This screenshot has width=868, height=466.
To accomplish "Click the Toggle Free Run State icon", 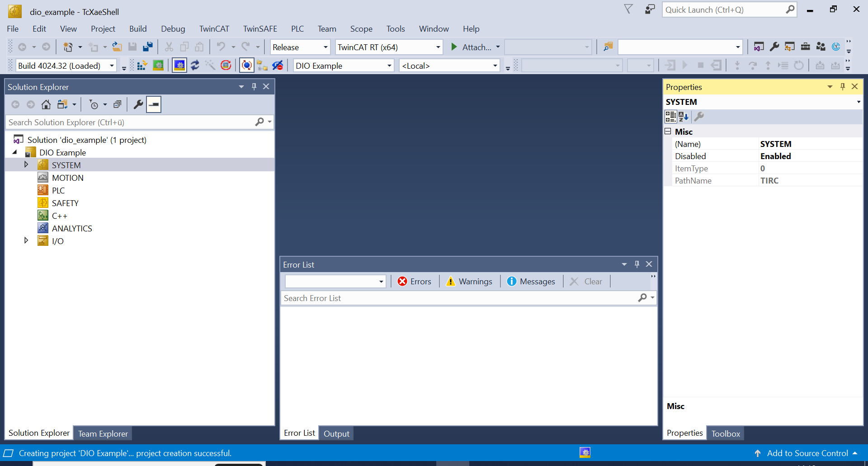I will coord(226,66).
